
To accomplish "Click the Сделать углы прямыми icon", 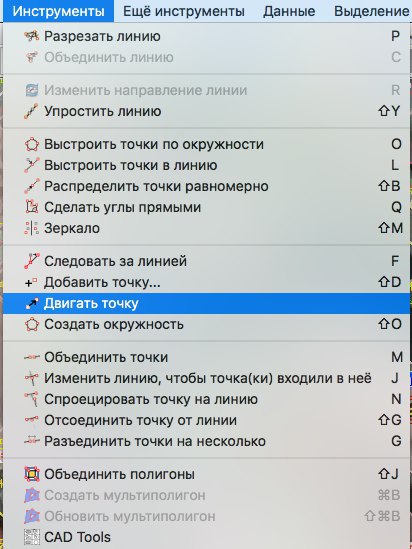I will [32, 207].
